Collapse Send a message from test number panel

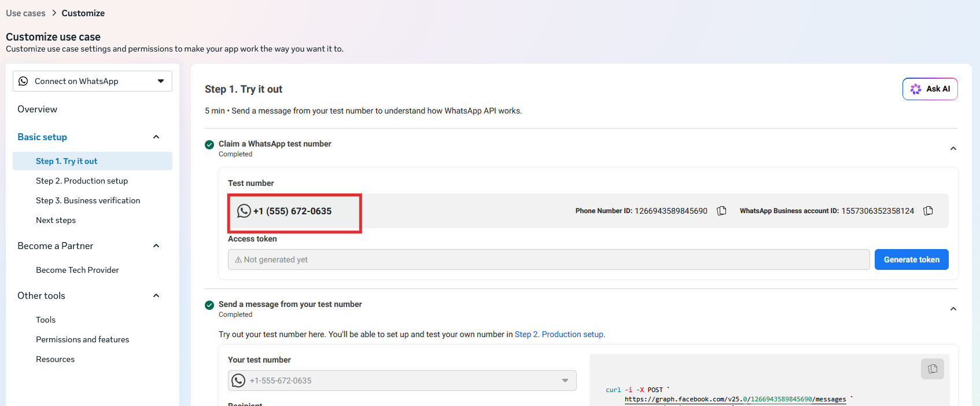click(953, 309)
